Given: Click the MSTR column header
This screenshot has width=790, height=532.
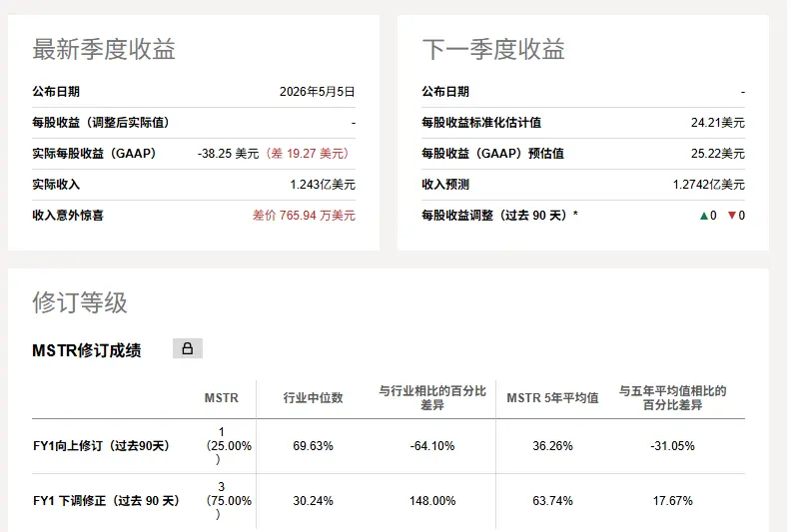Looking at the screenshot, I should pyautogui.click(x=221, y=398).
